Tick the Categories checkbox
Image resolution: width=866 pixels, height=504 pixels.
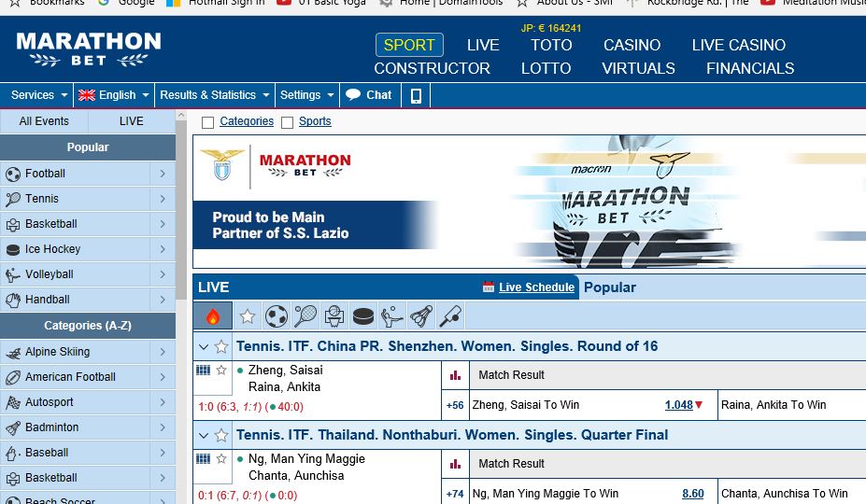(207, 122)
